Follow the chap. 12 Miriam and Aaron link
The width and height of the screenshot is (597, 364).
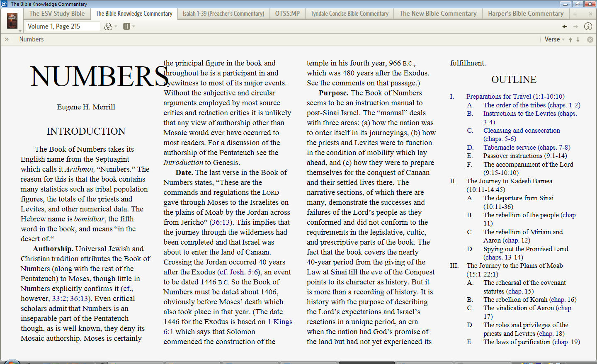516,240
